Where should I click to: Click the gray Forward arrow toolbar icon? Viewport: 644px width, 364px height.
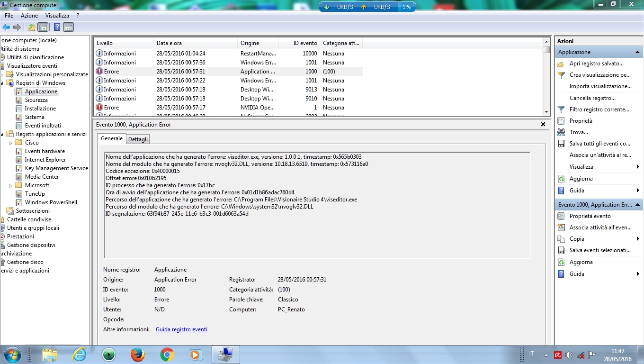[17, 27]
